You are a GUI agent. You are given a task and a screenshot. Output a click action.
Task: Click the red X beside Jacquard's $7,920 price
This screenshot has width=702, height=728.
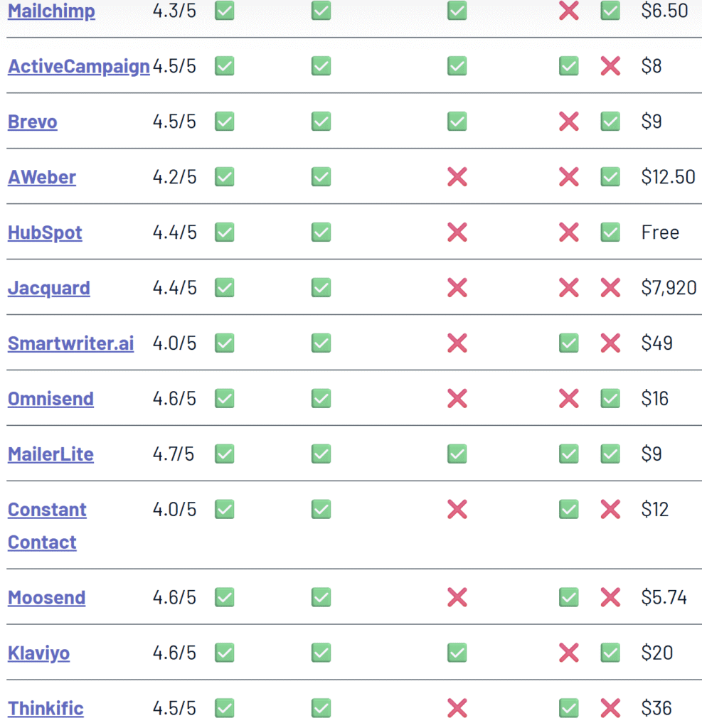pyautogui.click(x=610, y=288)
